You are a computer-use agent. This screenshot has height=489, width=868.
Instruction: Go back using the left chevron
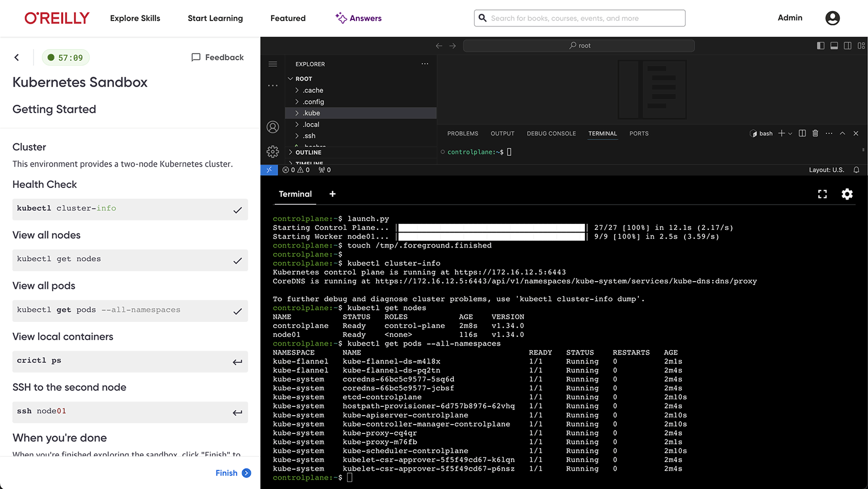click(17, 57)
